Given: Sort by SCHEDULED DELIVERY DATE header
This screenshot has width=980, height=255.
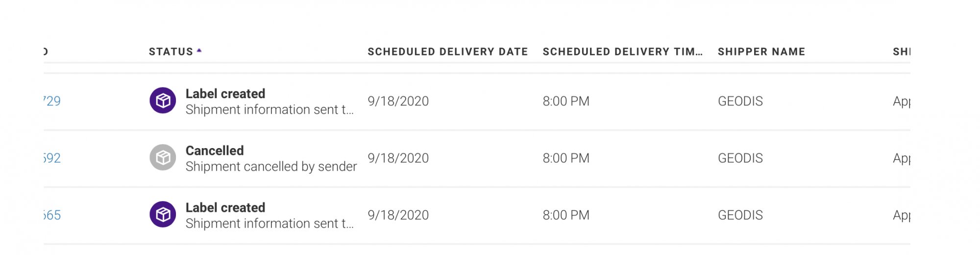Looking at the screenshot, I should click(448, 51).
